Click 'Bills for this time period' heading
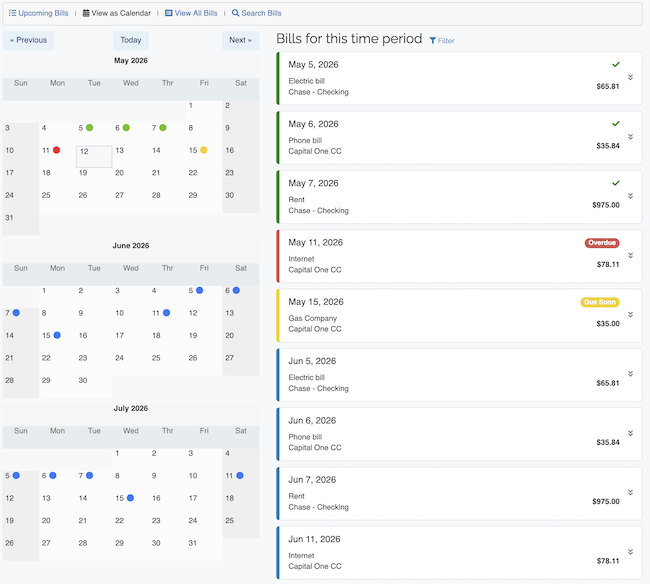Screen dimensions: 650x584 click(x=349, y=39)
